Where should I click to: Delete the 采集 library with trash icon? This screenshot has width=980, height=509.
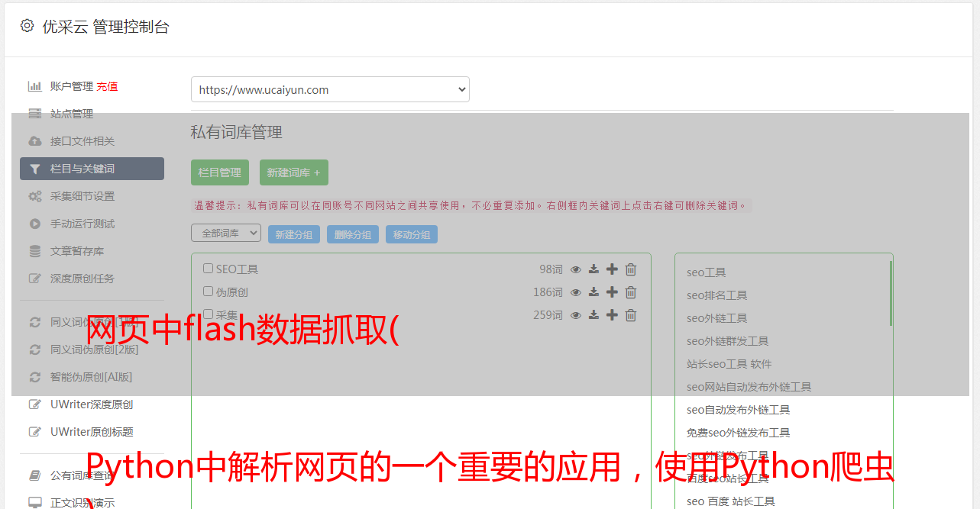tap(631, 315)
